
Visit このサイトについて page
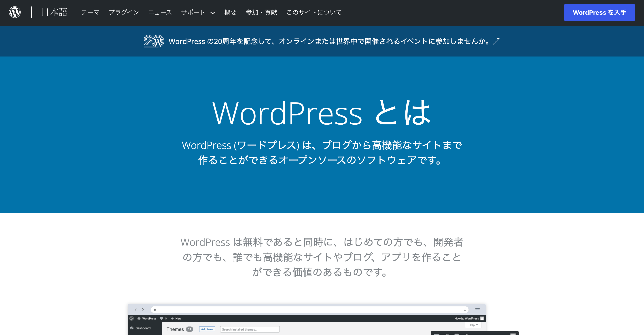pyautogui.click(x=314, y=12)
